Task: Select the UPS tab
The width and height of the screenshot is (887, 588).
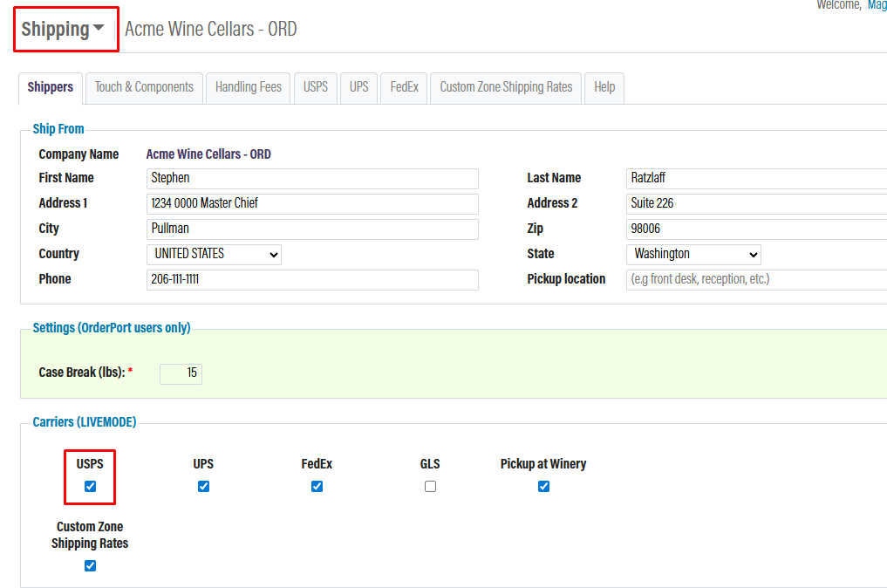Action: [358, 87]
